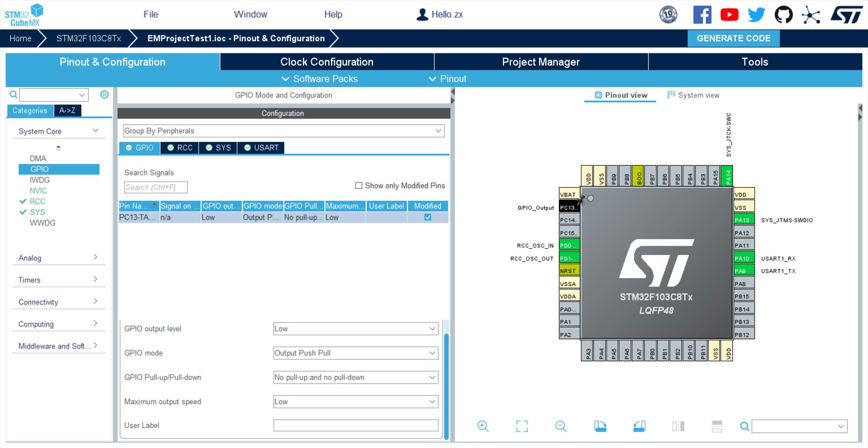Select the NRST pin on the chip

click(569, 271)
